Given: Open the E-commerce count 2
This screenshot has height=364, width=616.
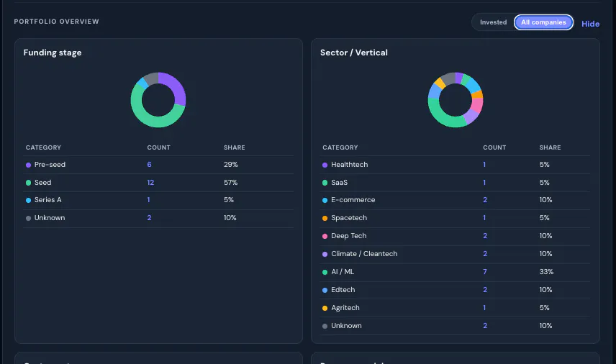Looking at the screenshot, I should point(485,200).
